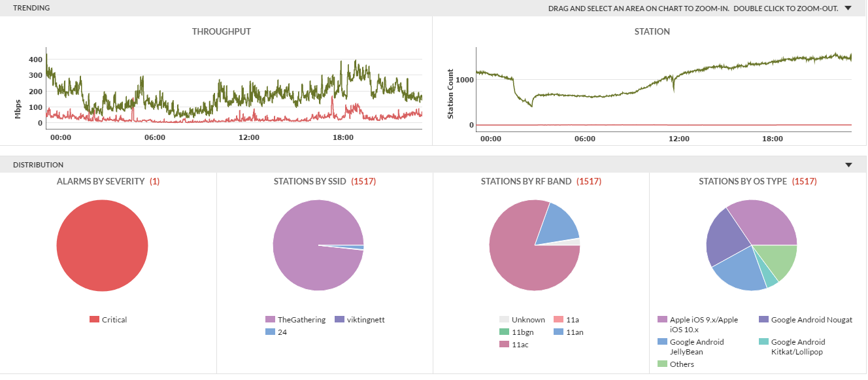Click Apple iOS 9.x/10.x legend swatch

point(662,320)
